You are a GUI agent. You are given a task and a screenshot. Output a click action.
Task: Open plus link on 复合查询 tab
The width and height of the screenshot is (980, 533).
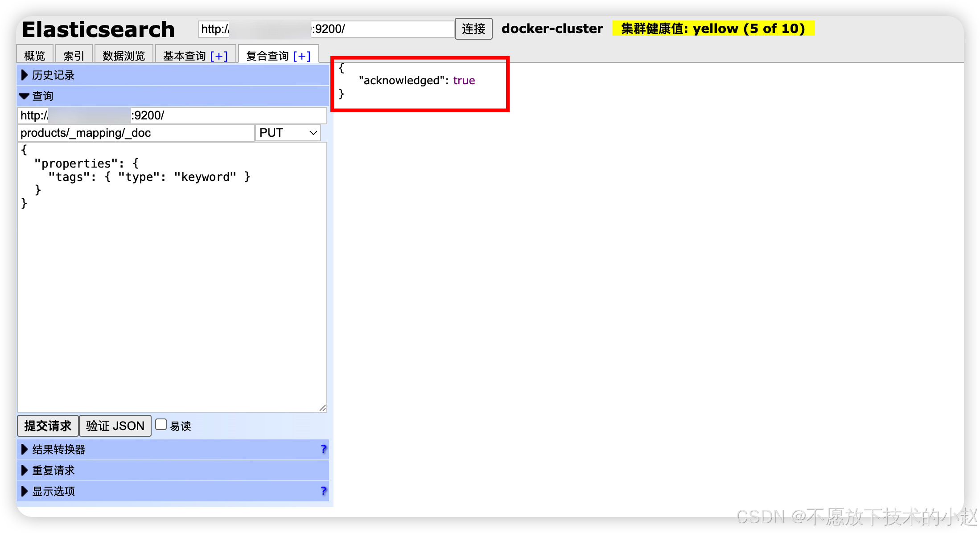pos(302,56)
